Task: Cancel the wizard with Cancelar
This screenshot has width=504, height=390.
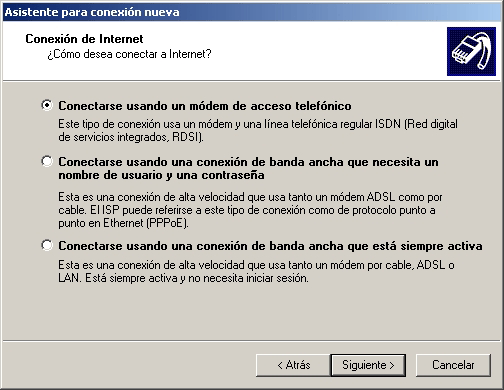Action: pos(453,365)
